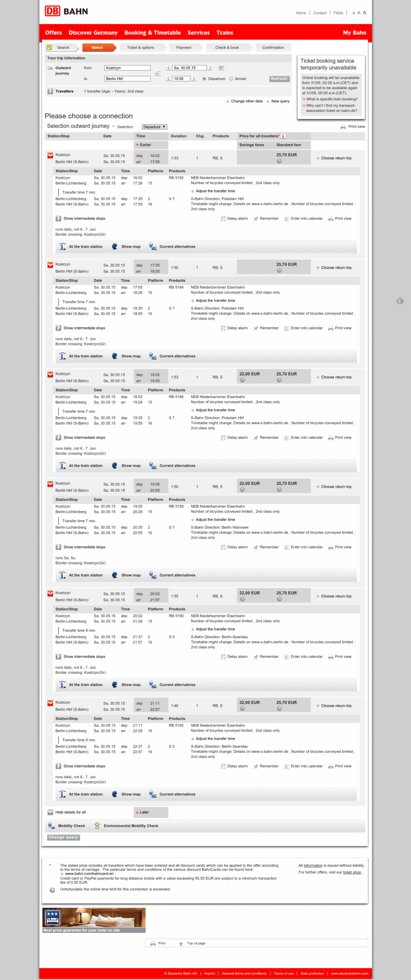Open Environmental Mobility Check
The image size is (411, 980).
tap(126, 826)
